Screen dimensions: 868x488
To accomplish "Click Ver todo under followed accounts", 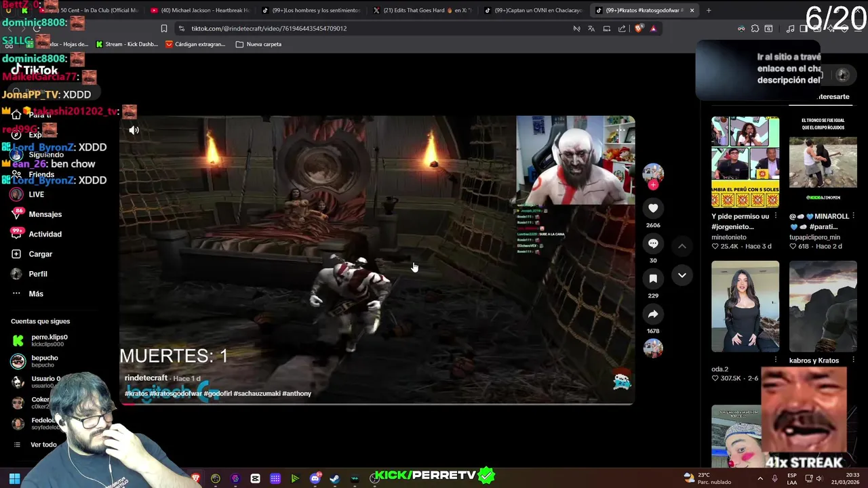I will (x=43, y=445).
